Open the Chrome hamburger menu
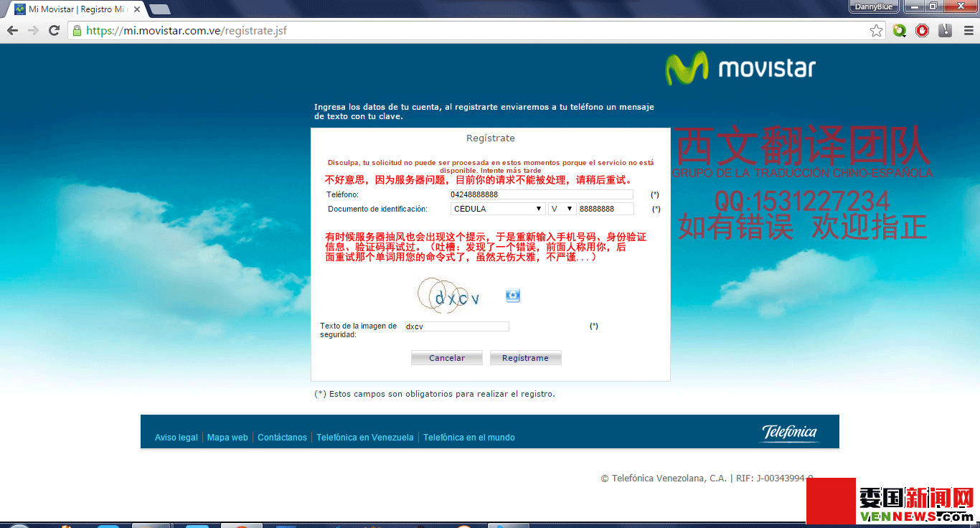 [967, 31]
